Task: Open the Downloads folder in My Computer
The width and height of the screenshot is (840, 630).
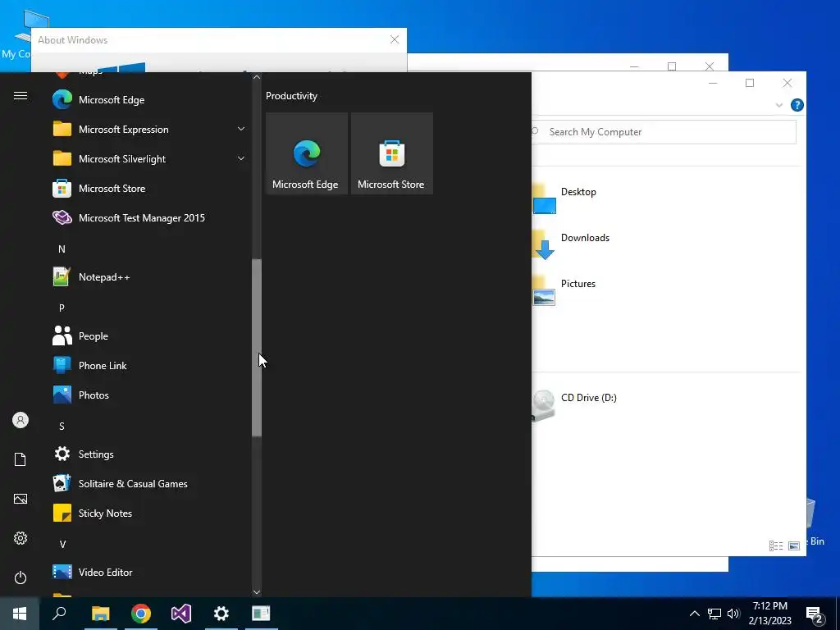Action: click(x=571, y=244)
